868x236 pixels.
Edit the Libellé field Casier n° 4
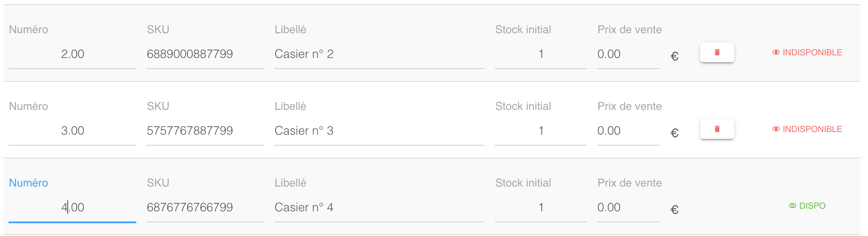379,207
